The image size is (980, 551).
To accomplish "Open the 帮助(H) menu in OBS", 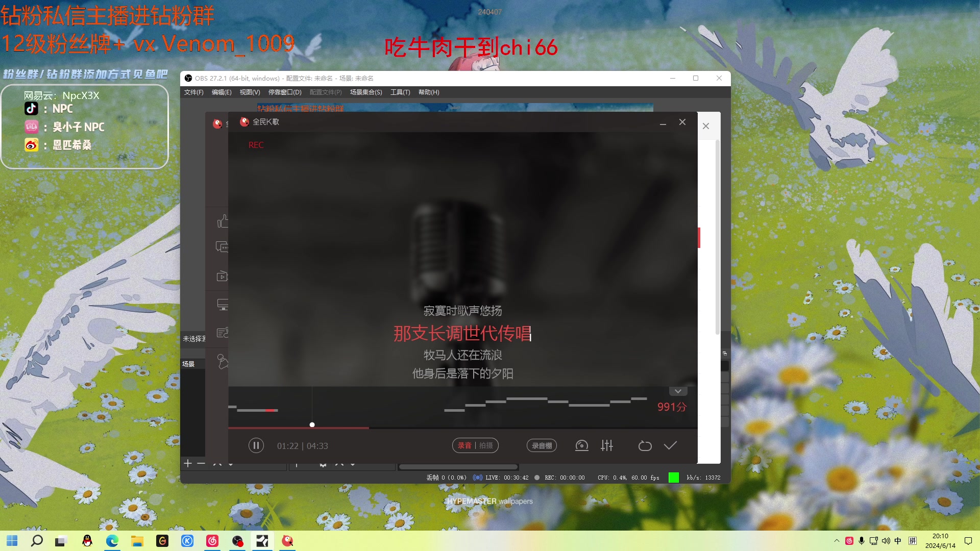I will click(x=429, y=92).
